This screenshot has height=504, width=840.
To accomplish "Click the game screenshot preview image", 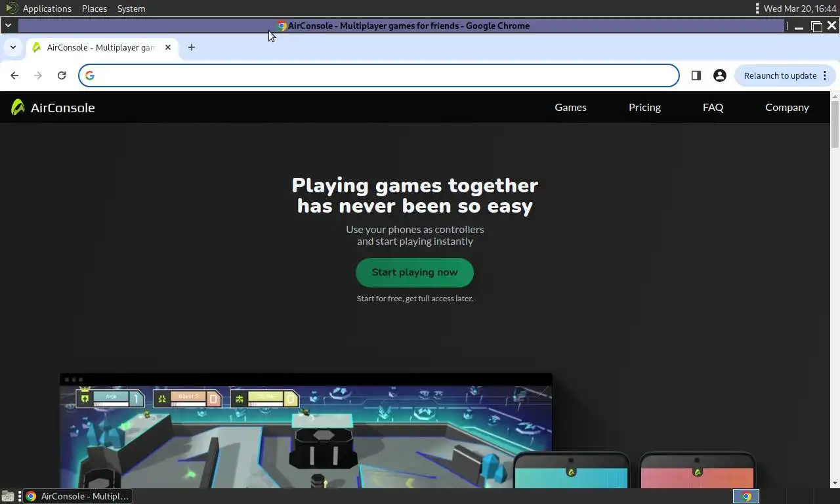I will click(306, 430).
